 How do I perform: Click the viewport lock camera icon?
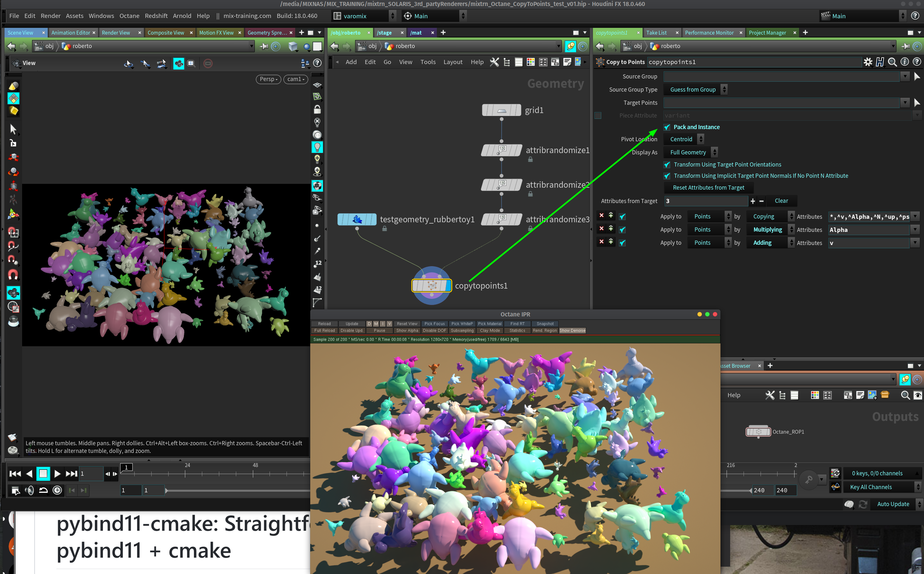click(x=317, y=110)
